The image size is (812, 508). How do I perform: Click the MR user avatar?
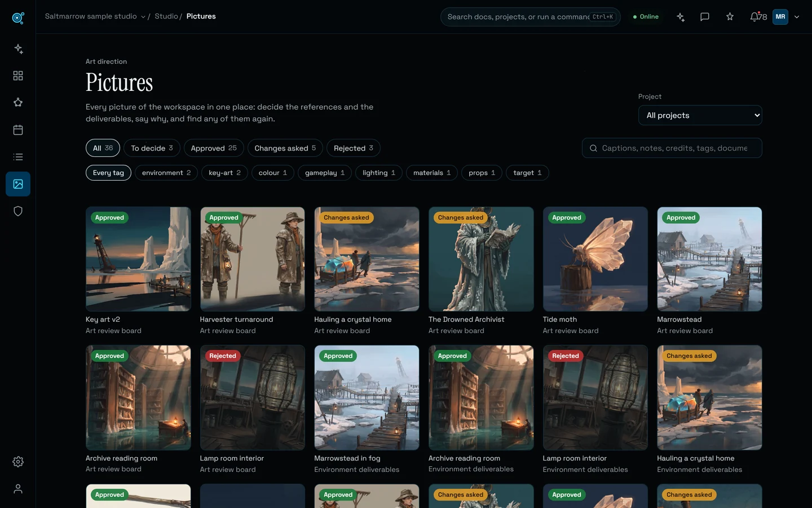pyautogui.click(x=780, y=17)
